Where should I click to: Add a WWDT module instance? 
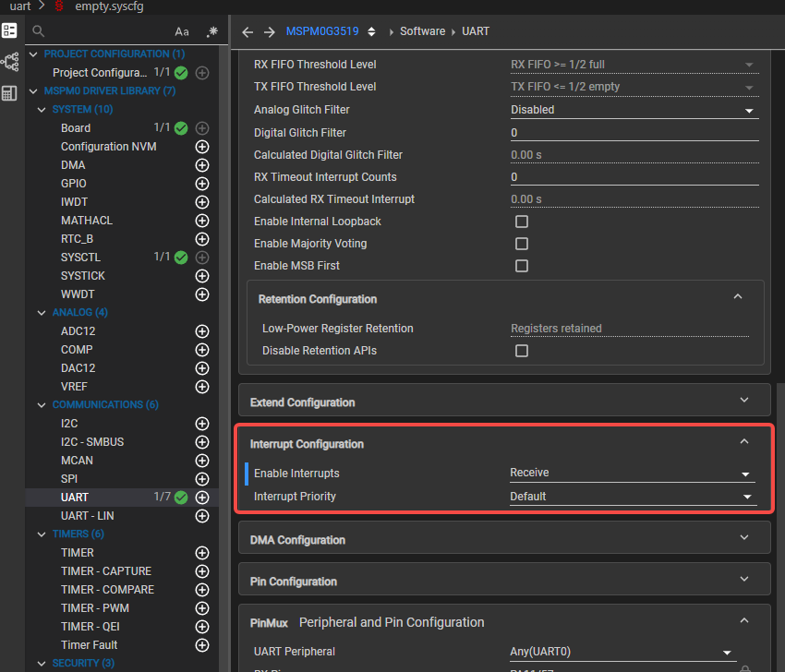click(201, 294)
